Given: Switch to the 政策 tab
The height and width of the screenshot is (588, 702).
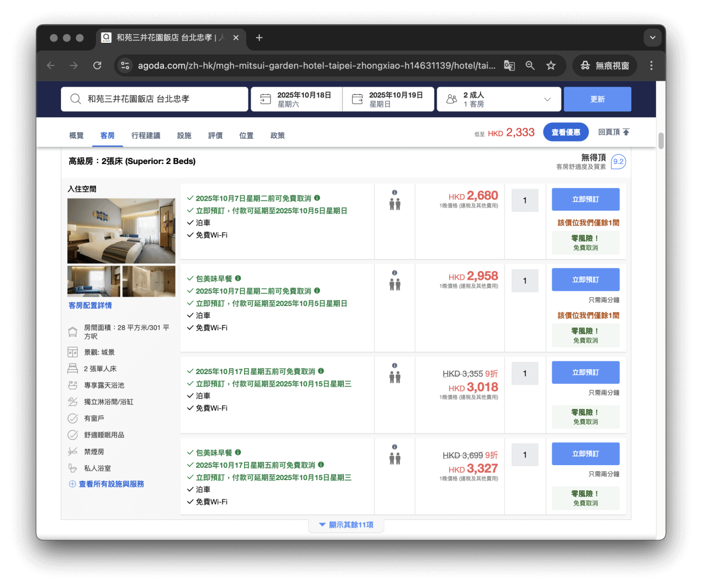Looking at the screenshot, I should (x=278, y=135).
